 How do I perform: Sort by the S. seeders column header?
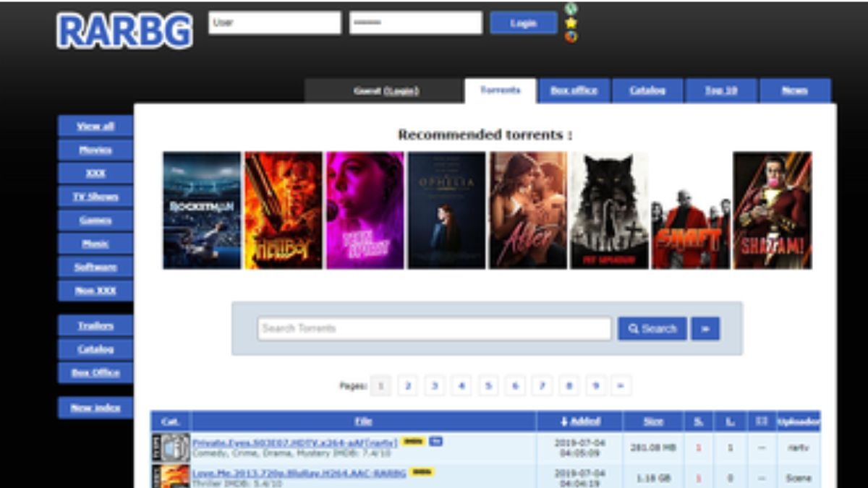pyautogui.click(x=699, y=421)
